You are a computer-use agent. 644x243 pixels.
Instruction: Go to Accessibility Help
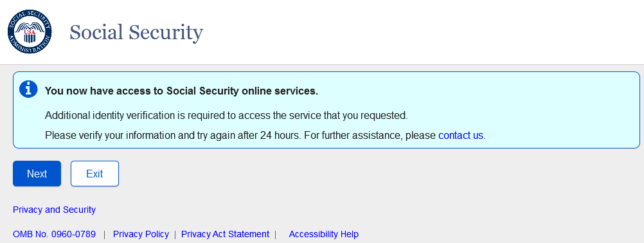[x=324, y=235]
